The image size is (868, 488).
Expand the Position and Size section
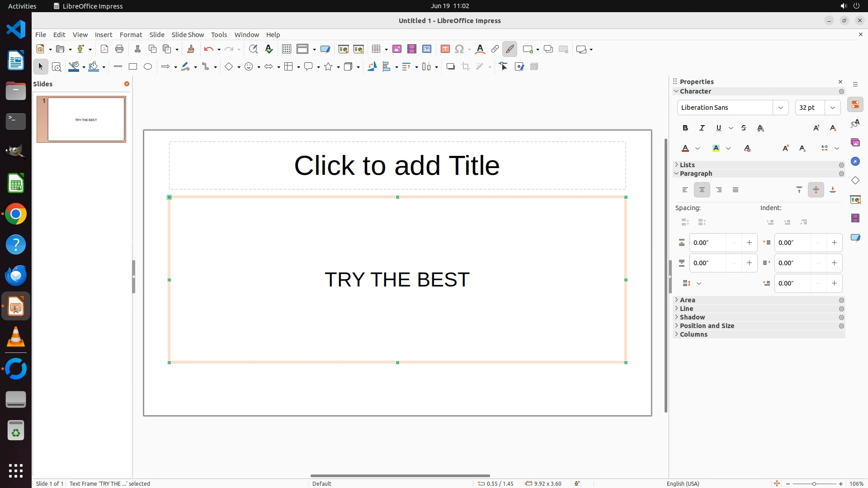(x=707, y=326)
